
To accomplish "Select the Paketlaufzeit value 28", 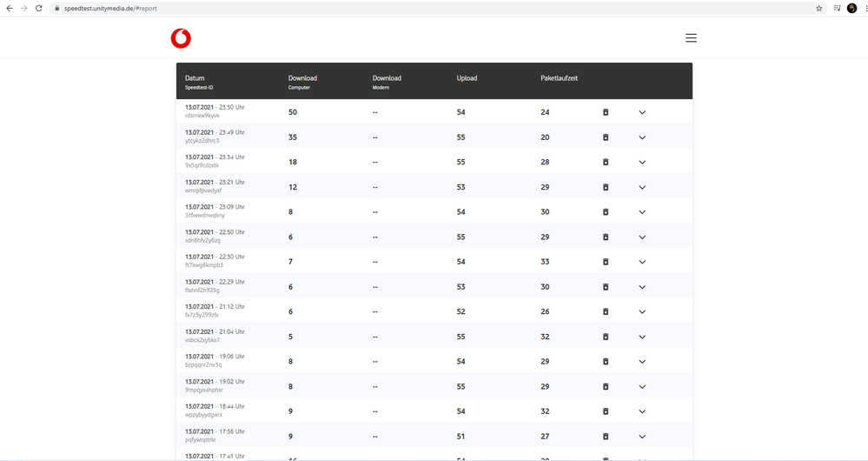I will point(545,163).
